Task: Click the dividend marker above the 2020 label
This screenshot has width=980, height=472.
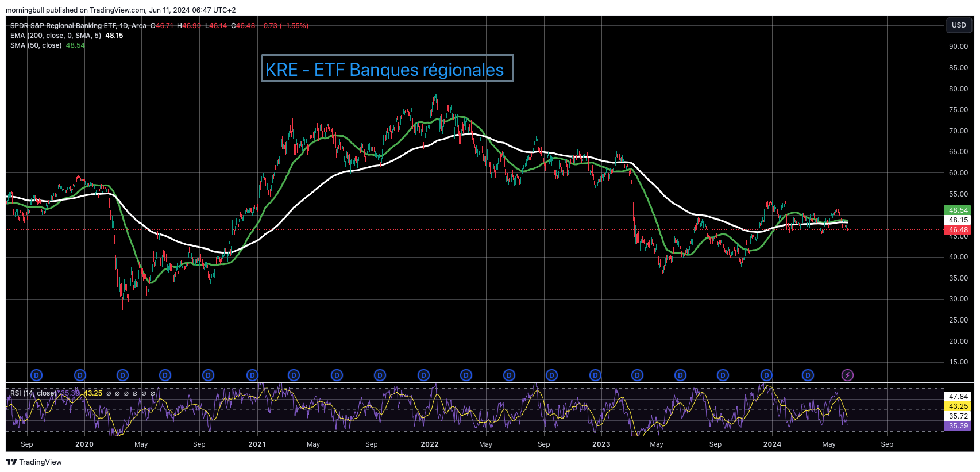Action: [x=80, y=375]
